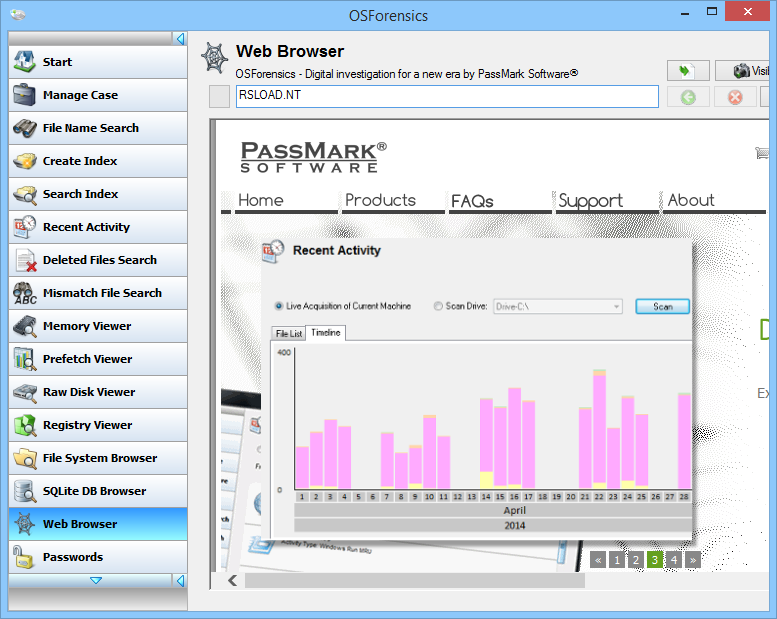This screenshot has width=777, height=619.
Task: Click the green back navigation arrow
Action: click(x=688, y=97)
